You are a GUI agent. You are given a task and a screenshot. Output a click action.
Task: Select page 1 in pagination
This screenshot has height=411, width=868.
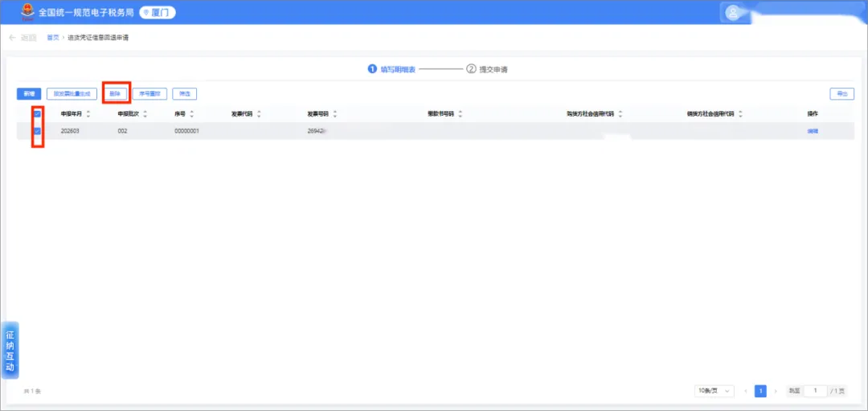click(760, 391)
